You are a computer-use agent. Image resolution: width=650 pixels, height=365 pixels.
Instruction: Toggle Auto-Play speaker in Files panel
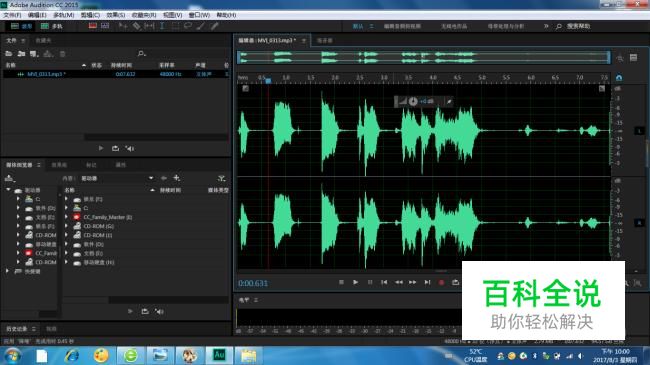[x=130, y=148]
